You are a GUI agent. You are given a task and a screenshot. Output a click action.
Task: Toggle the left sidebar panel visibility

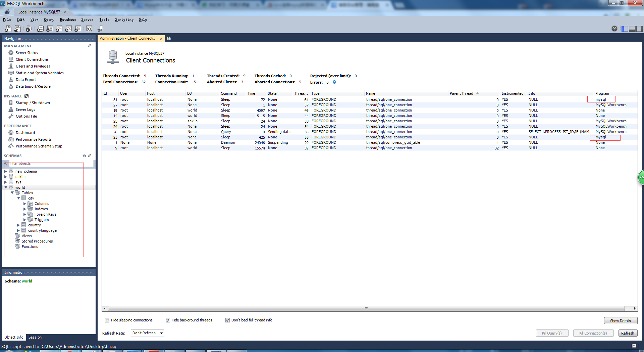[625, 29]
